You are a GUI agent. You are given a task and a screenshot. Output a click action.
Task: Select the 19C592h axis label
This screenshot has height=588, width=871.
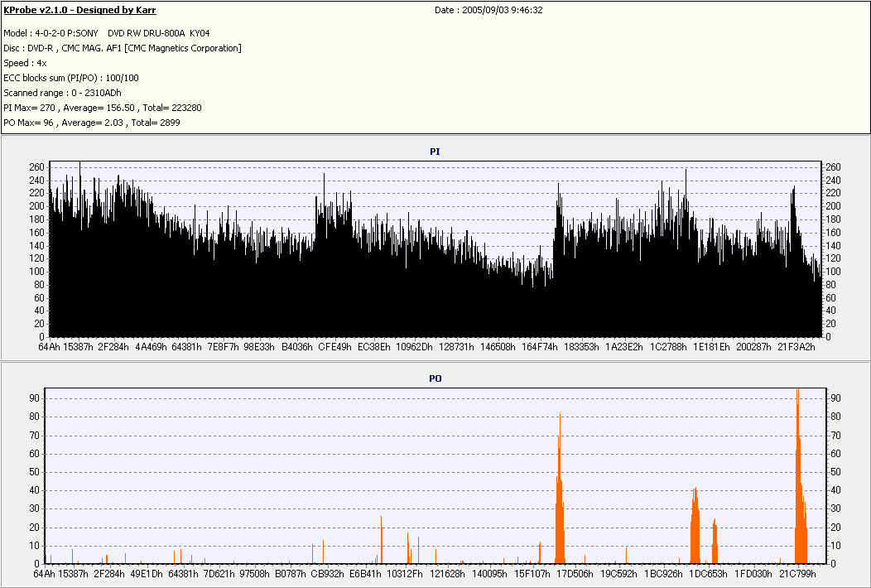click(x=618, y=574)
